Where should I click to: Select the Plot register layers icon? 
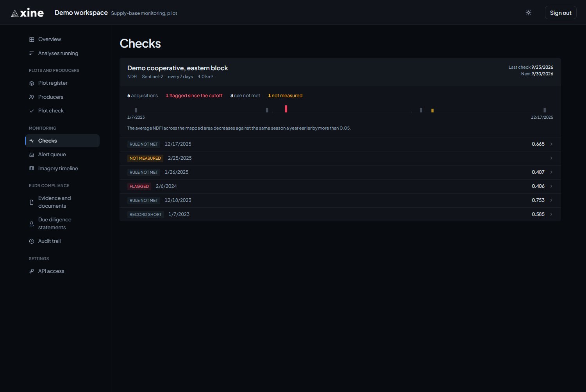[32, 83]
